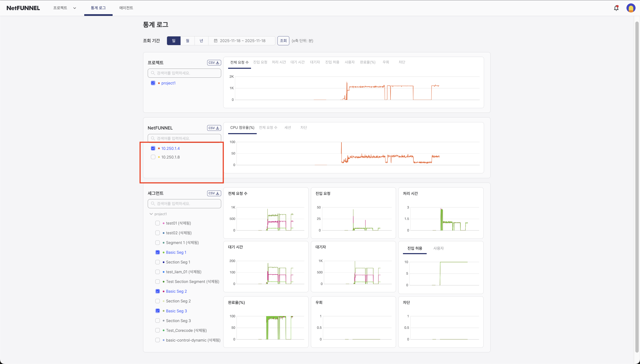This screenshot has width=640, height=364.
Task: Switch to the 에이전트 tab
Action: 126,8
